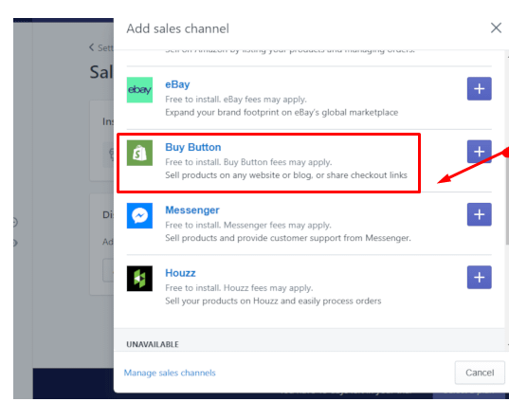This screenshot has height=420, width=509.
Task: Click the eBay logo icon
Action: coord(139,89)
